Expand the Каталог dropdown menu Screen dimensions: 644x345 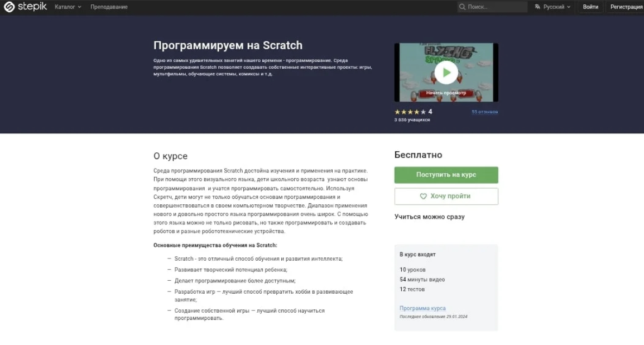68,7
